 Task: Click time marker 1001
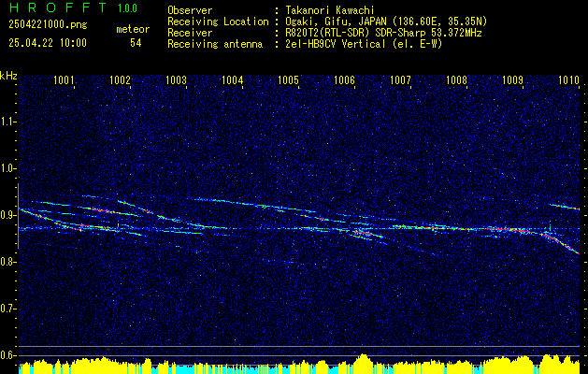pyautogui.click(x=65, y=79)
